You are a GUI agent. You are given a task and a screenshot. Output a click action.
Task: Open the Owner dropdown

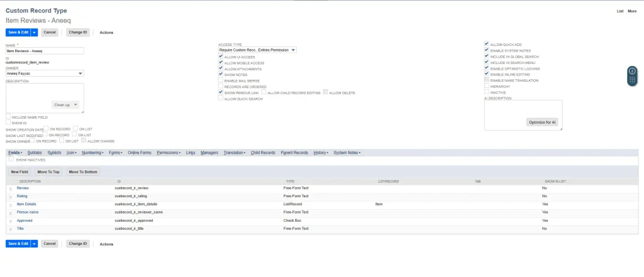coord(45,73)
